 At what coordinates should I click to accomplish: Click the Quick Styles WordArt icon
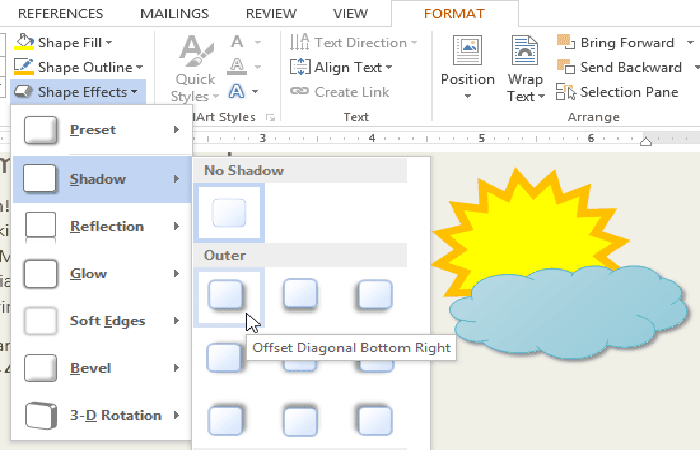coord(194,51)
